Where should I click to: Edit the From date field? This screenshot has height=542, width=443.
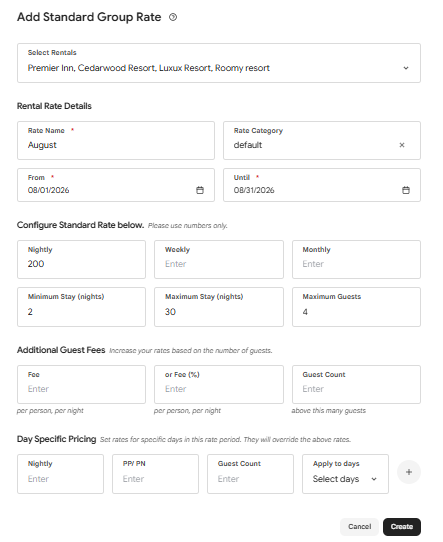[116, 185]
